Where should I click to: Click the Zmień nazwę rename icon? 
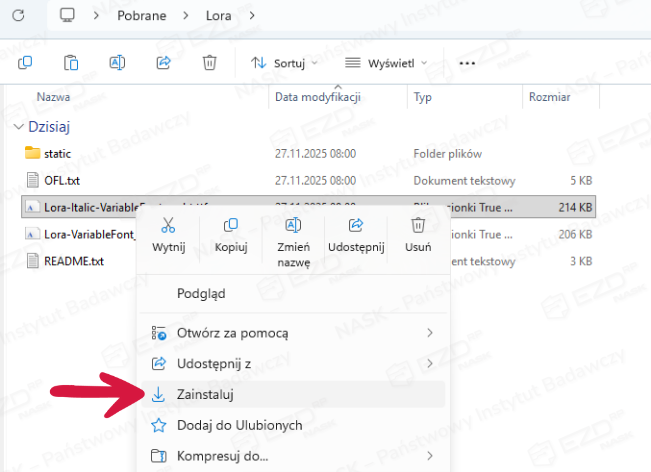tap(293, 226)
